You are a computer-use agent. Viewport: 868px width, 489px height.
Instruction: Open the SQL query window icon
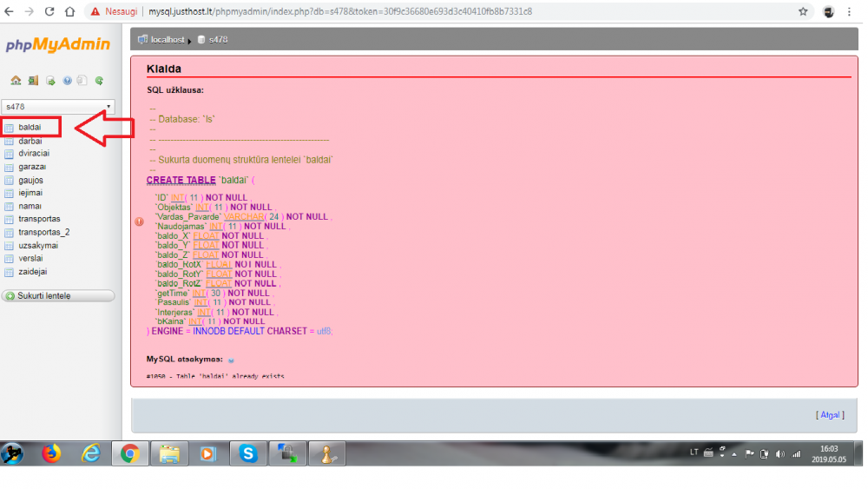click(x=50, y=81)
